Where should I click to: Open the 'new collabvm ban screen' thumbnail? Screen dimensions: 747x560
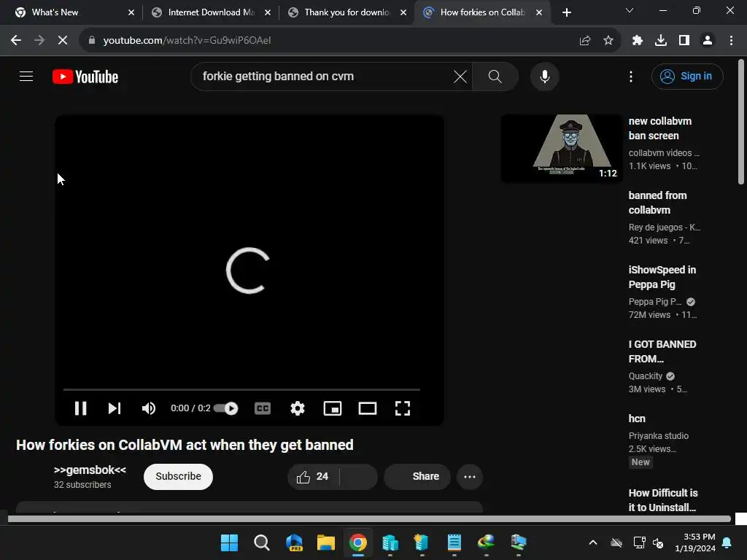562,148
